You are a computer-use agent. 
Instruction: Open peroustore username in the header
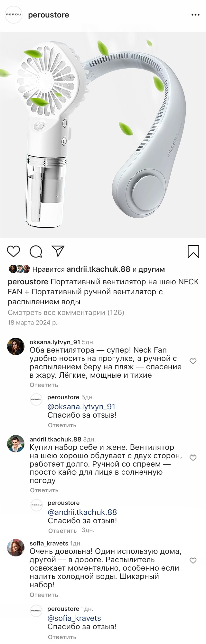[x=49, y=15]
